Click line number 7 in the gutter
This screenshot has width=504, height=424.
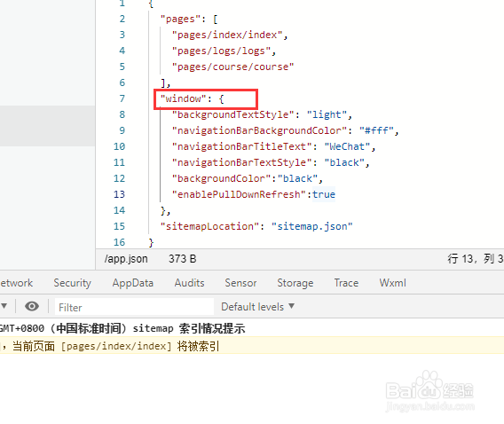coord(122,98)
